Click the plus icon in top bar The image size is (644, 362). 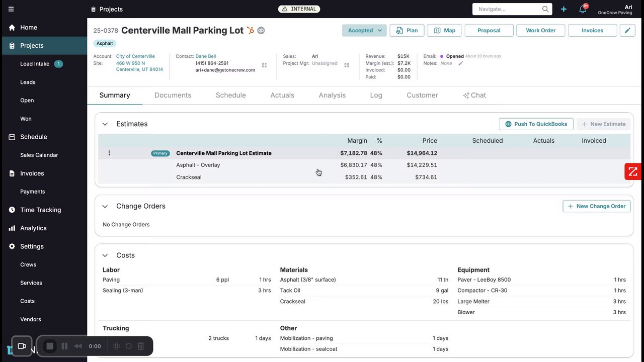[x=563, y=9]
